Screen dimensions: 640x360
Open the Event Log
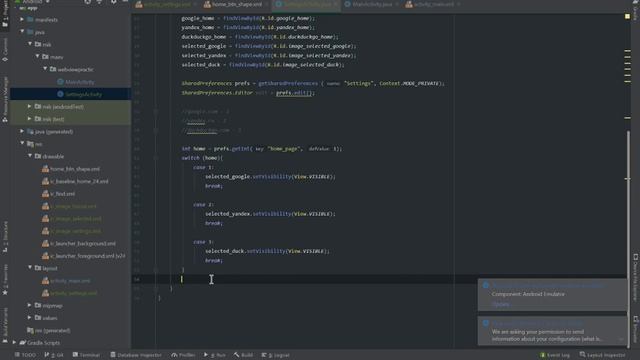coord(555,355)
